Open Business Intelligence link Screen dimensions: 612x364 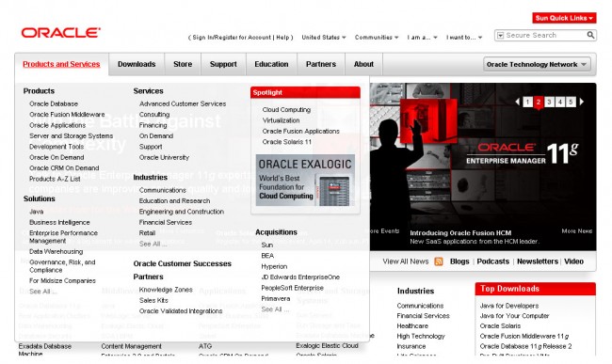point(59,222)
